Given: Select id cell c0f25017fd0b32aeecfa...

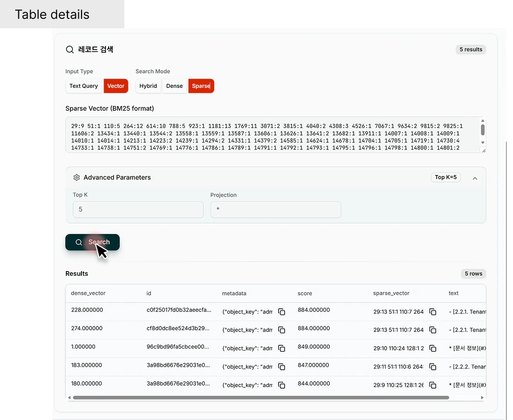Looking at the screenshot, I should (x=179, y=310).
